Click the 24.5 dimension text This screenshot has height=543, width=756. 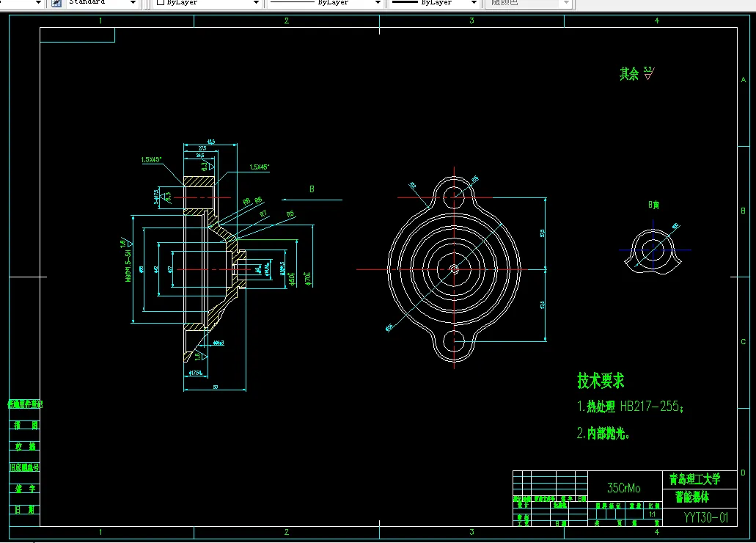[x=200, y=156]
